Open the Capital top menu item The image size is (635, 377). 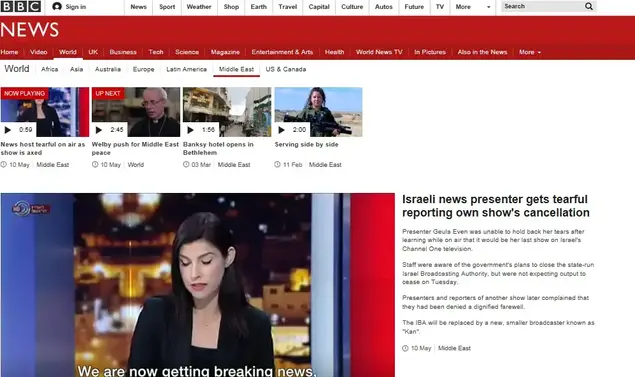tap(319, 7)
